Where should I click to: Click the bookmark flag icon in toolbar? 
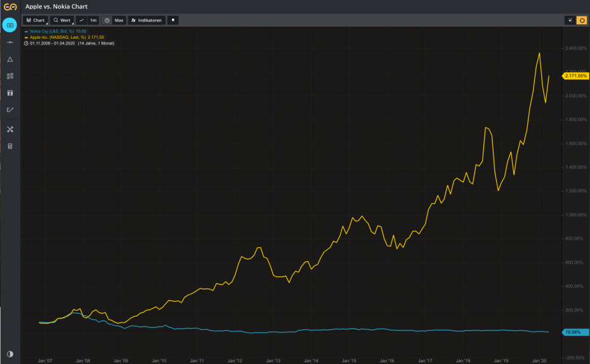click(x=173, y=20)
